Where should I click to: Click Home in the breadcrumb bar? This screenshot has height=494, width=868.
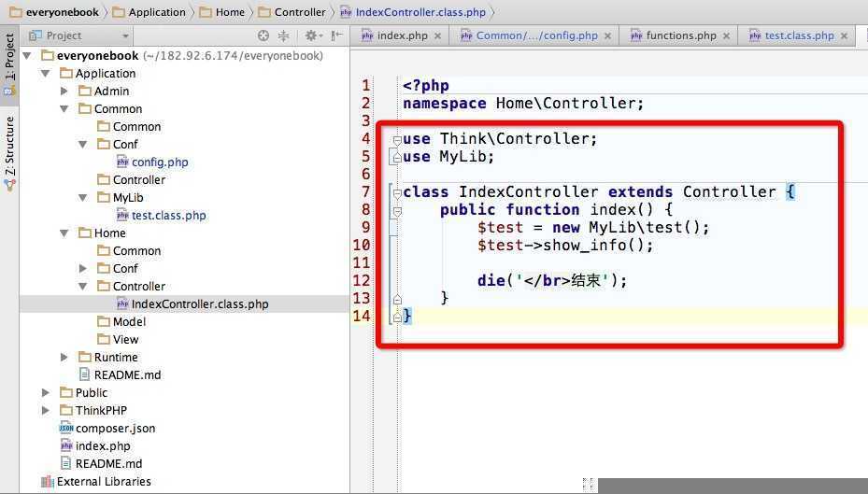[222, 12]
